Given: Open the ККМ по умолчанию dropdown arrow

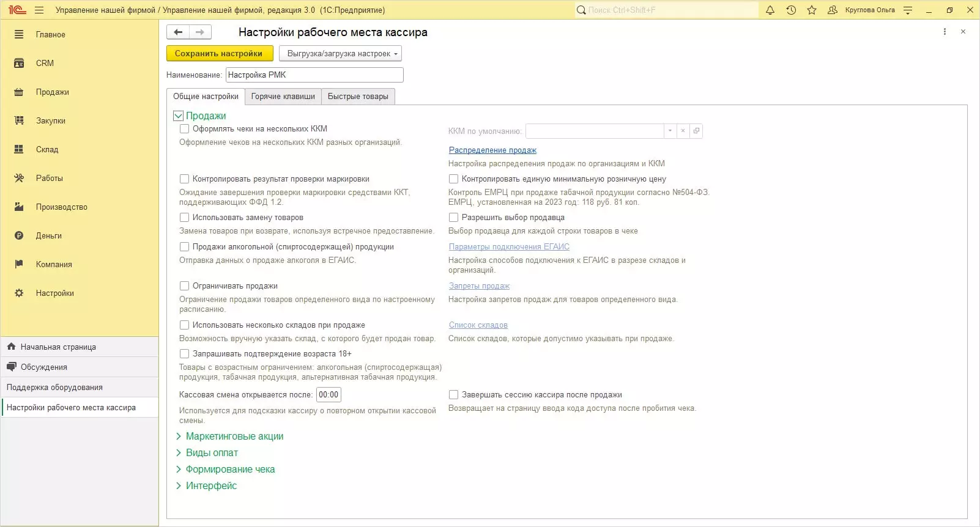Looking at the screenshot, I should pyautogui.click(x=670, y=131).
